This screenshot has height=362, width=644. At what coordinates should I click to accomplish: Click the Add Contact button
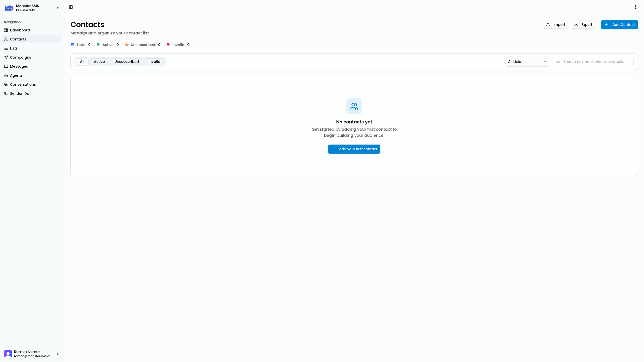[x=619, y=25]
